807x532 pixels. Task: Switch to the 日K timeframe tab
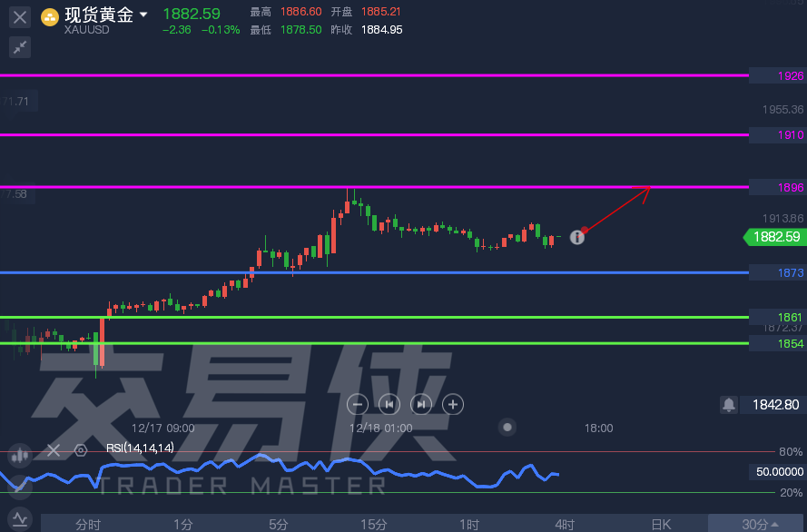(661, 524)
